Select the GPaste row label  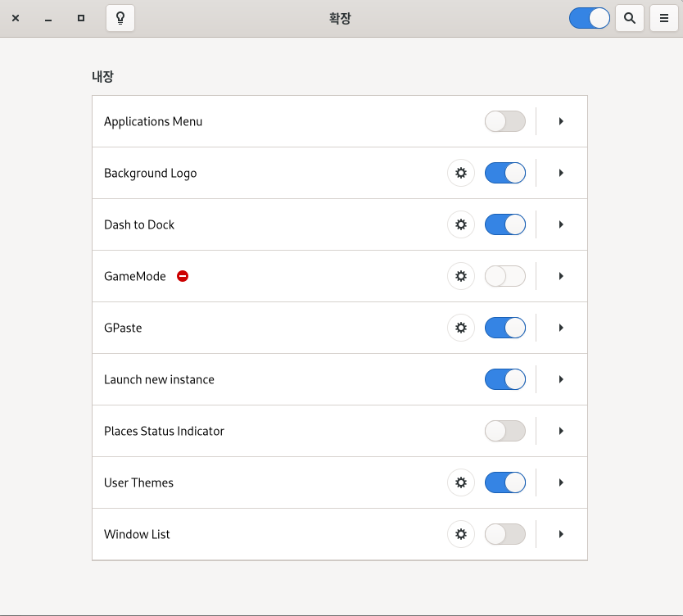click(123, 328)
